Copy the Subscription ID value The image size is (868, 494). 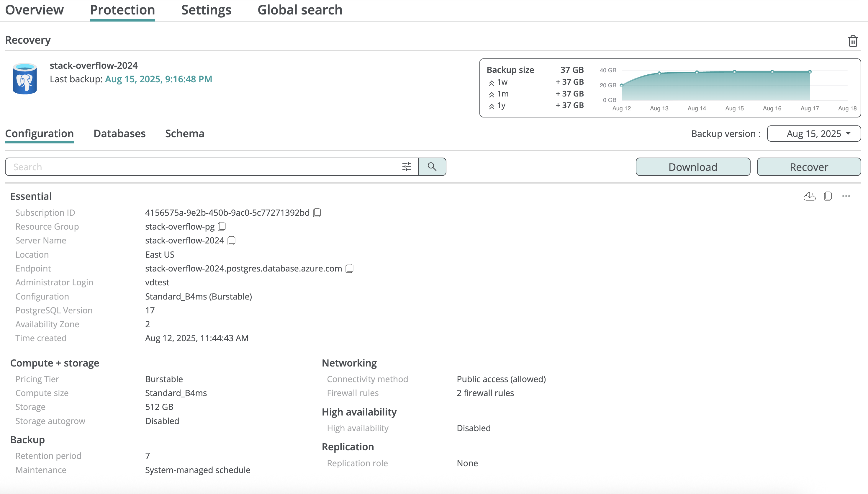pyautogui.click(x=317, y=213)
